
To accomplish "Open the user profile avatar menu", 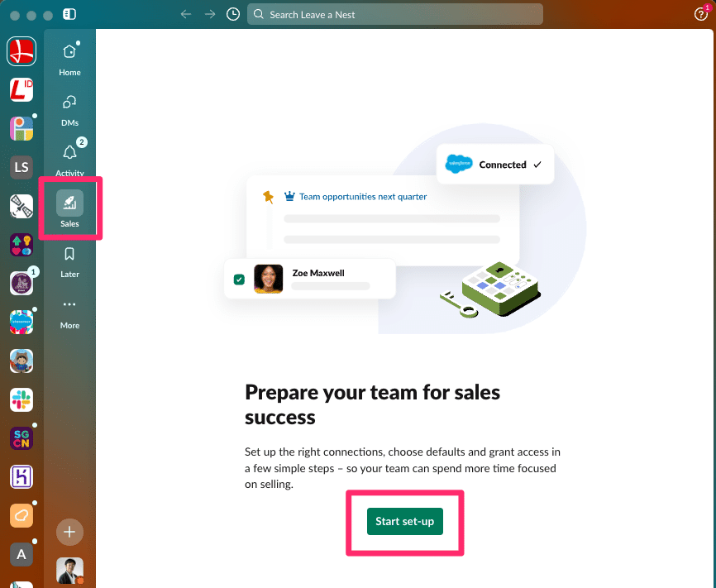I will click(69, 570).
